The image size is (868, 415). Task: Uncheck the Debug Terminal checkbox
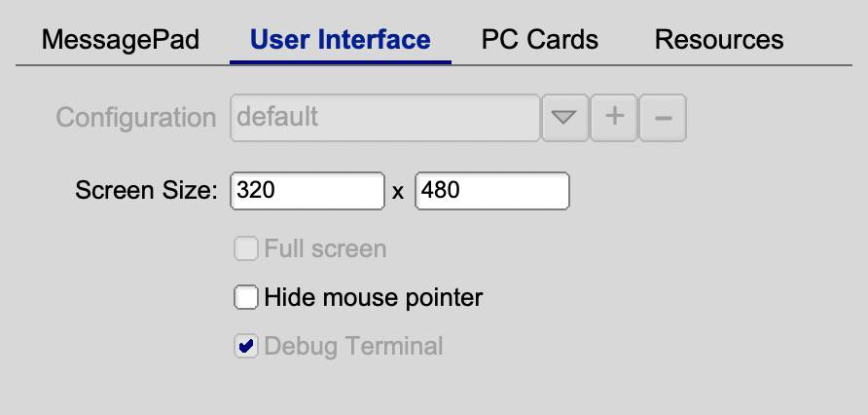coord(246,346)
